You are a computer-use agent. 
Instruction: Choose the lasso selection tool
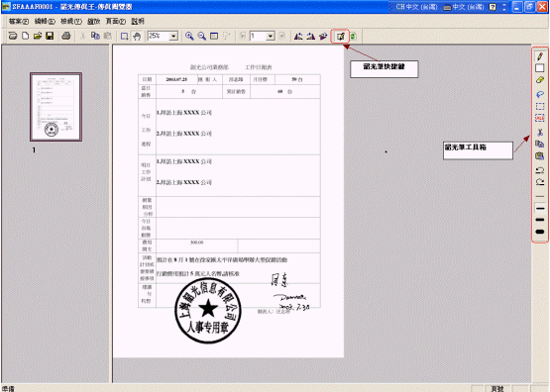(540, 94)
